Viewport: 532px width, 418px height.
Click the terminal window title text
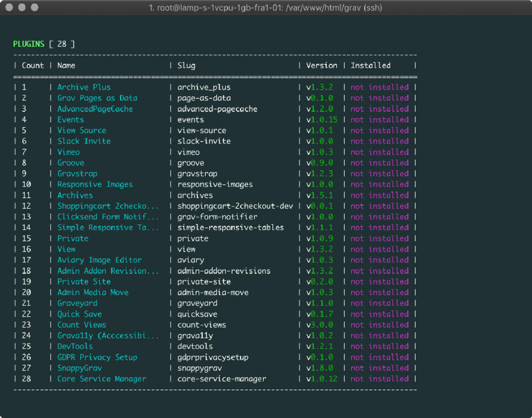click(x=266, y=8)
